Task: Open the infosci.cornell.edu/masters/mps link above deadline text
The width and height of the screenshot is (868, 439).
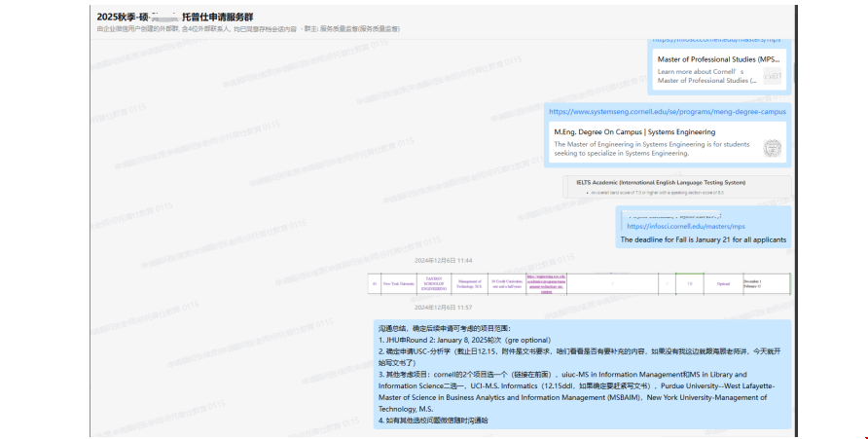Action: coord(685,226)
